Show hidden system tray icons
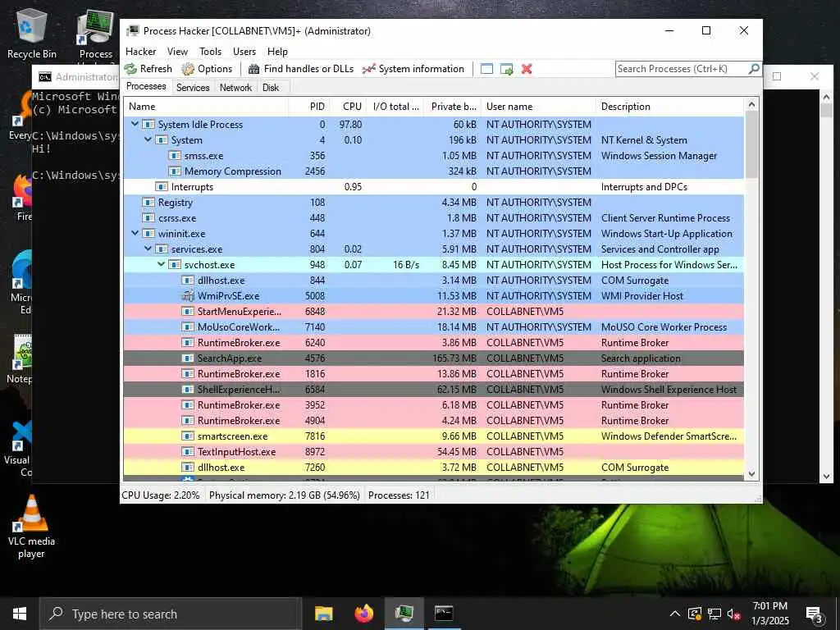This screenshot has width=840, height=630. [675, 614]
